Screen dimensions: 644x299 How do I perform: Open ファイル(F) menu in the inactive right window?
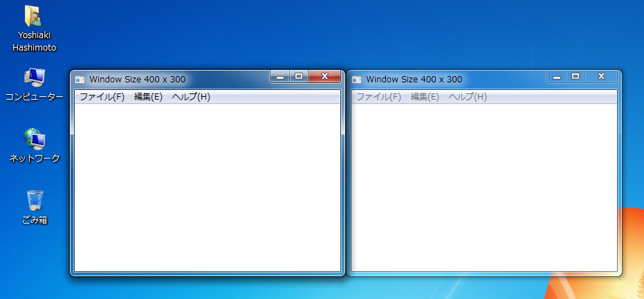(x=378, y=97)
